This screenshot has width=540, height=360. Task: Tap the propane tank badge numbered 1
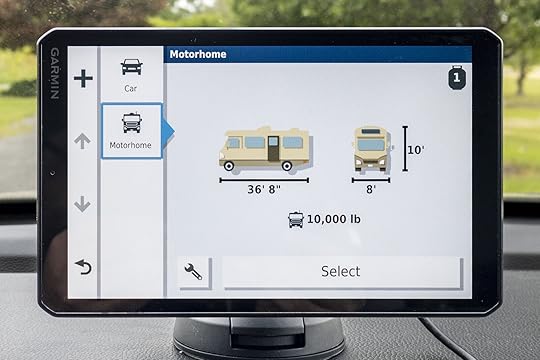[457, 77]
